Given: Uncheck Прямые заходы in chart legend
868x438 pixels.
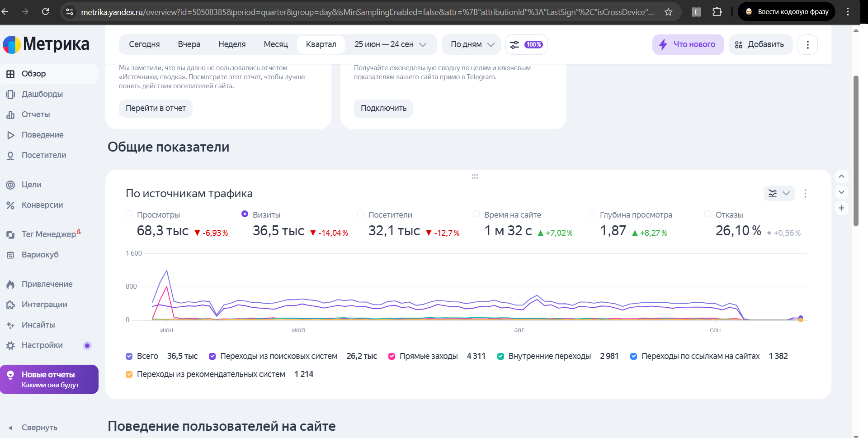Looking at the screenshot, I should coord(392,357).
